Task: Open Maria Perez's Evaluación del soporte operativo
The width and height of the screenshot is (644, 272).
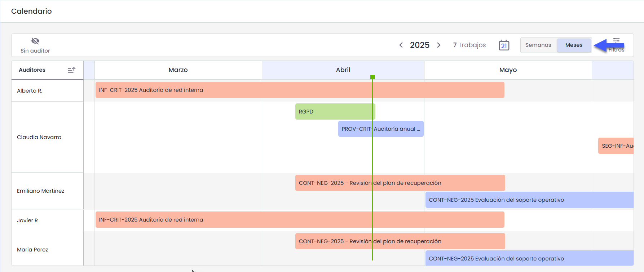Action: tap(529, 258)
